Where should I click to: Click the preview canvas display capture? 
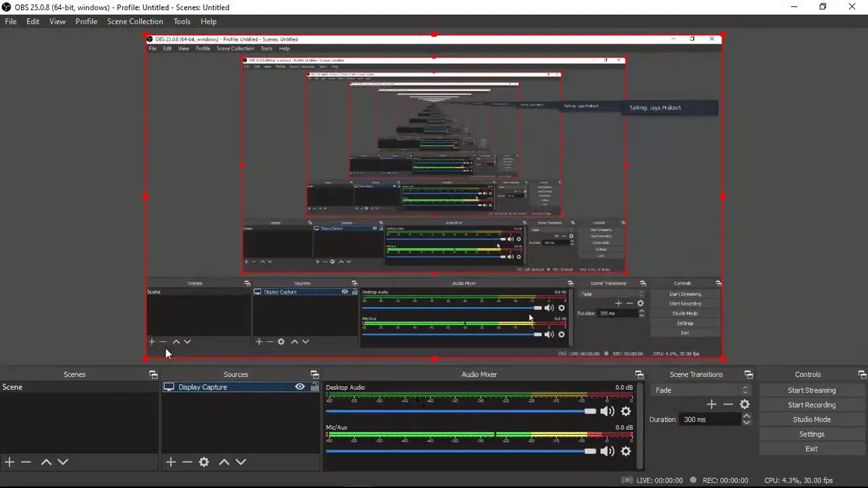434,197
